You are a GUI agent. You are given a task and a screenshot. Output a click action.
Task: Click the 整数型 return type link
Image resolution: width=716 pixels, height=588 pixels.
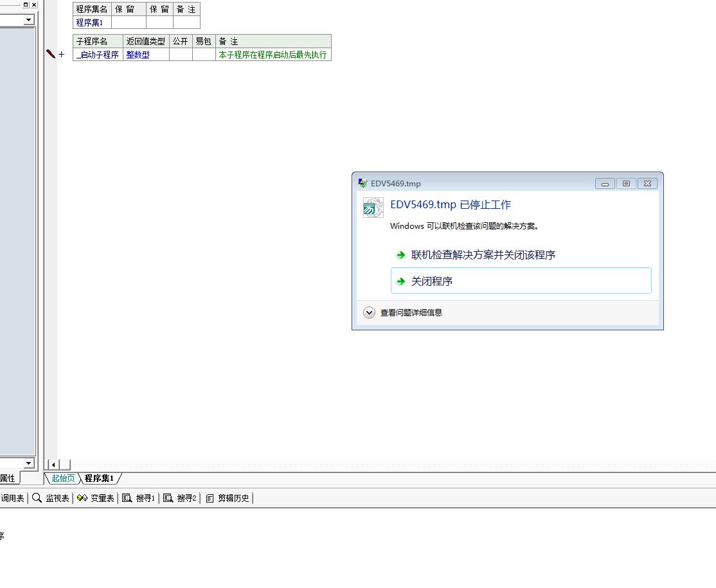click(x=138, y=55)
